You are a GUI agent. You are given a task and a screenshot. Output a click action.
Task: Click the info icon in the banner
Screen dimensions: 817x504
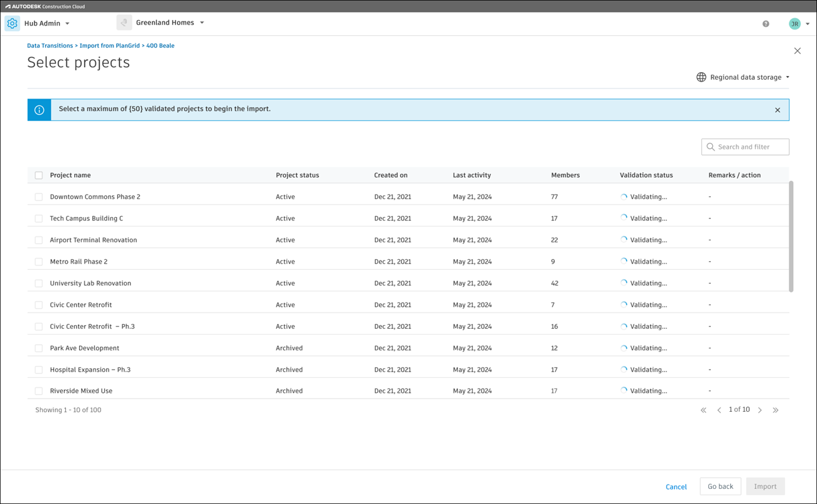click(39, 110)
